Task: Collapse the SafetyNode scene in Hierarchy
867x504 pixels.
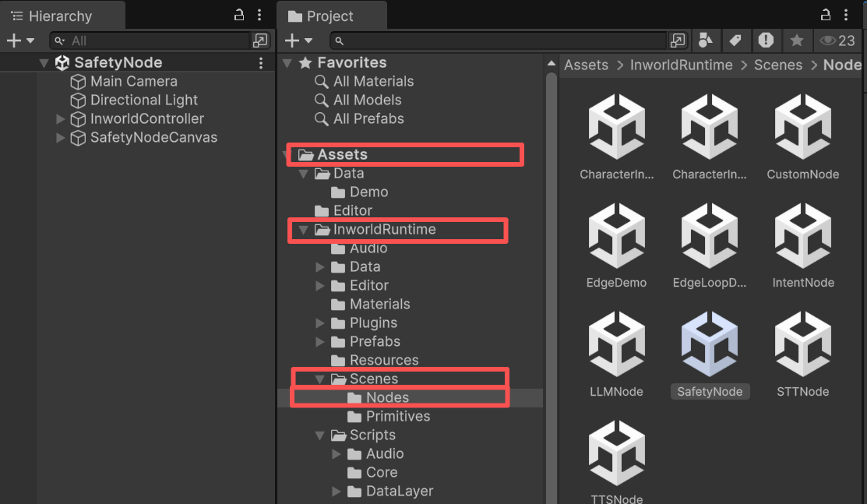Action: pyautogui.click(x=44, y=63)
